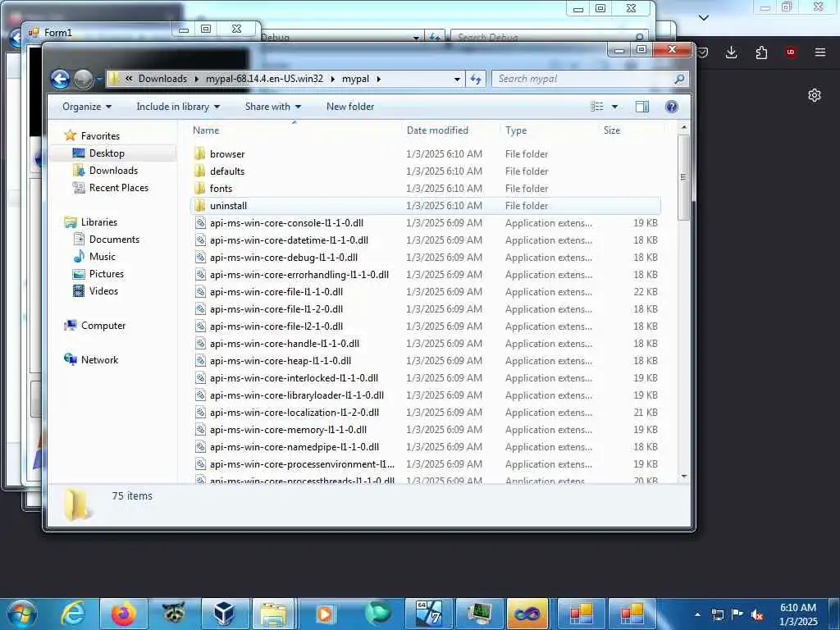Select Downloads in the navigation pane
The height and width of the screenshot is (630, 840).
(x=113, y=171)
